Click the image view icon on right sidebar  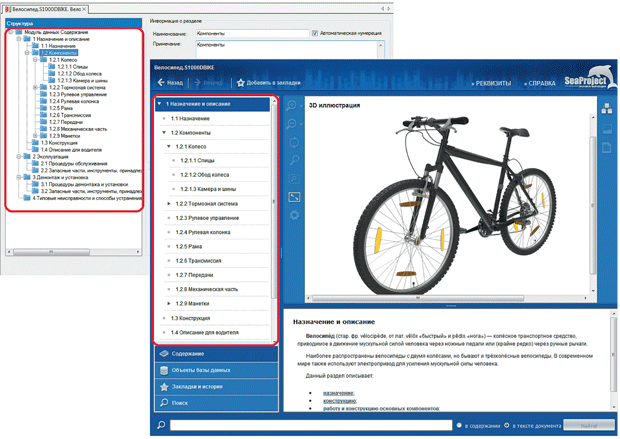pos(607,128)
